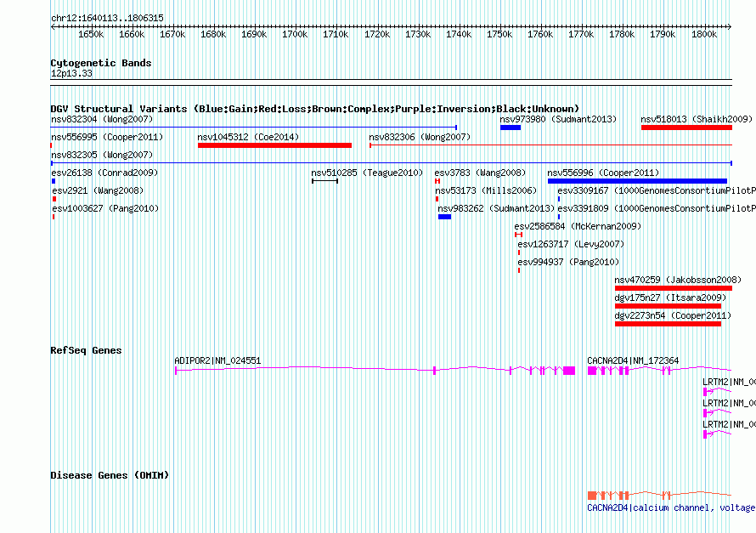
Task: Open the ADIPOR2|NM_024551 gene label
Action: pos(217,360)
